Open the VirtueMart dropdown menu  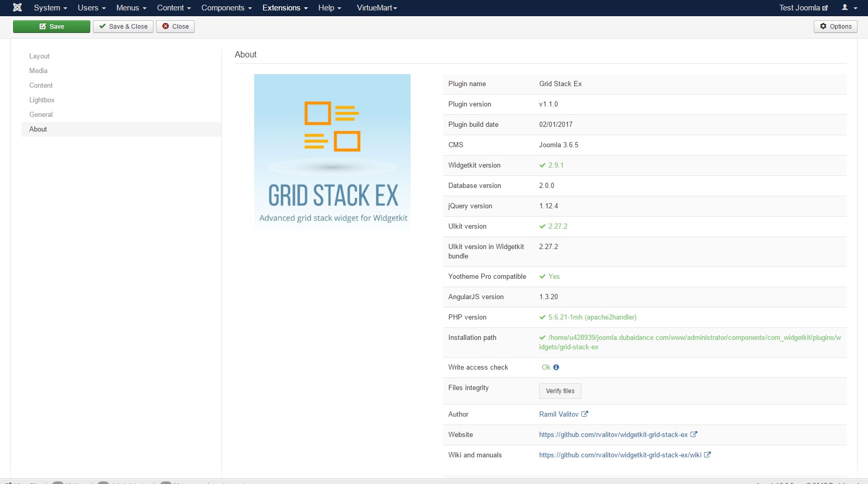tap(377, 8)
